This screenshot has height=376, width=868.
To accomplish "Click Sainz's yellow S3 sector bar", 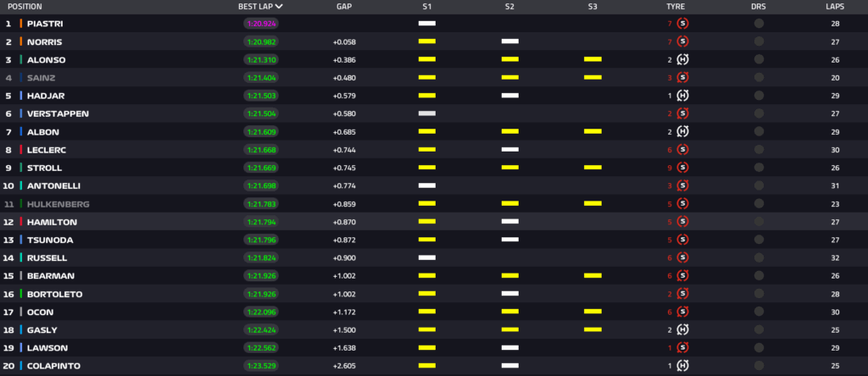I will 593,77.
